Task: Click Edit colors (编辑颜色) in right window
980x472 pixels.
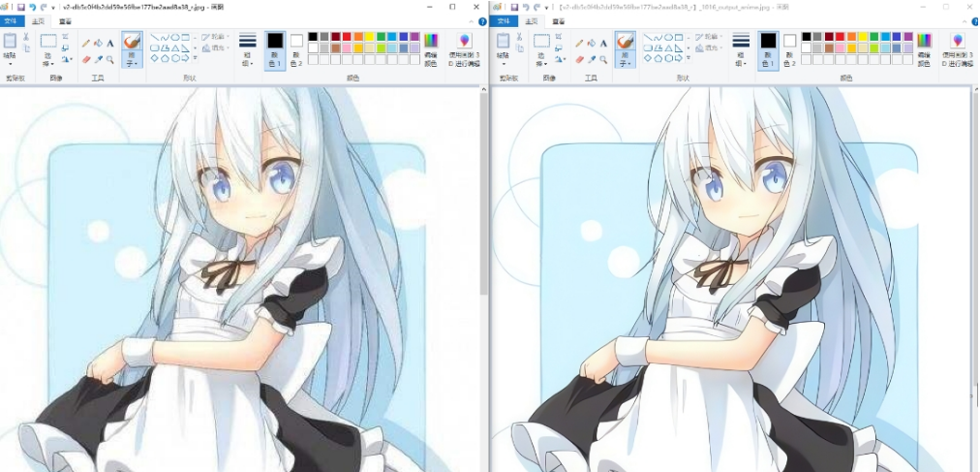Action: [924, 50]
